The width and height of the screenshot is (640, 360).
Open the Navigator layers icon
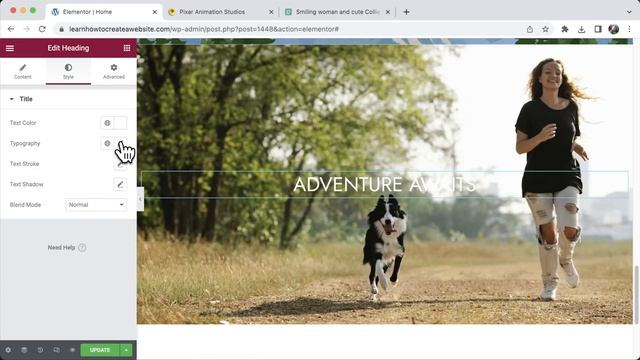(24, 350)
